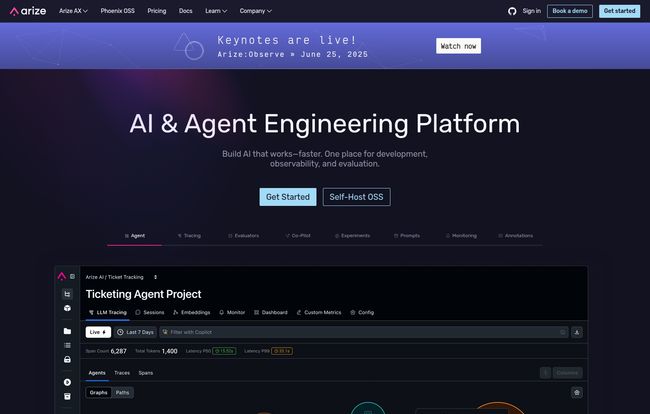Select the Monitoring feature tab
This screenshot has width=650, height=414.
coord(461,236)
